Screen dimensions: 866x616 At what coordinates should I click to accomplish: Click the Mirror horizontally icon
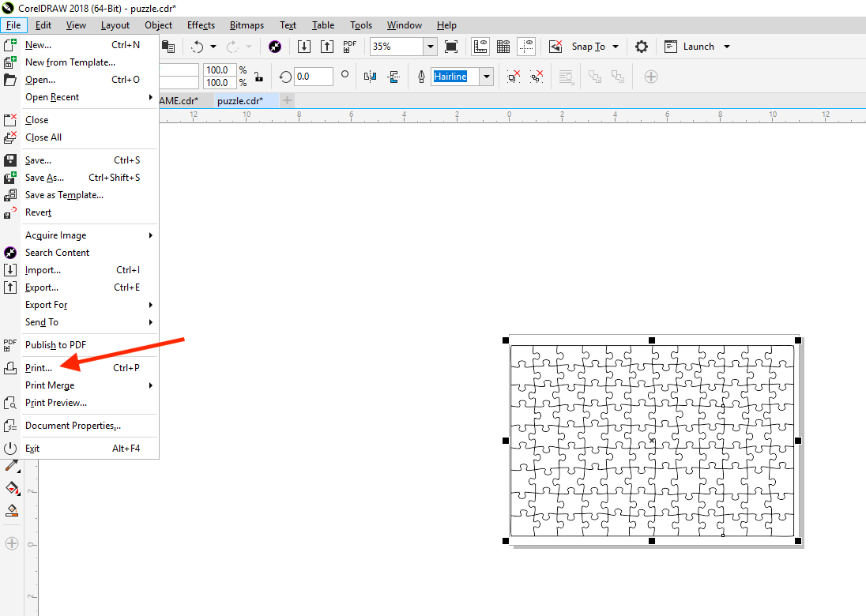(x=370, y=77)
